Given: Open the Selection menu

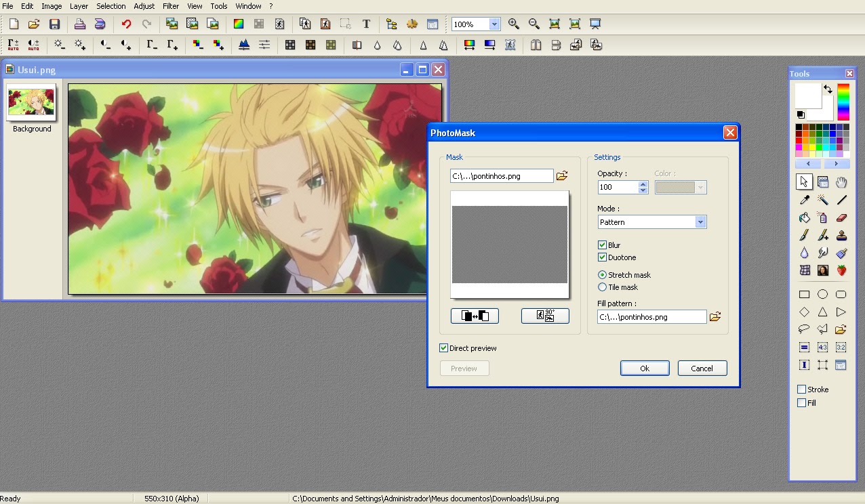Looking at the screenshot, I should 110,6.
